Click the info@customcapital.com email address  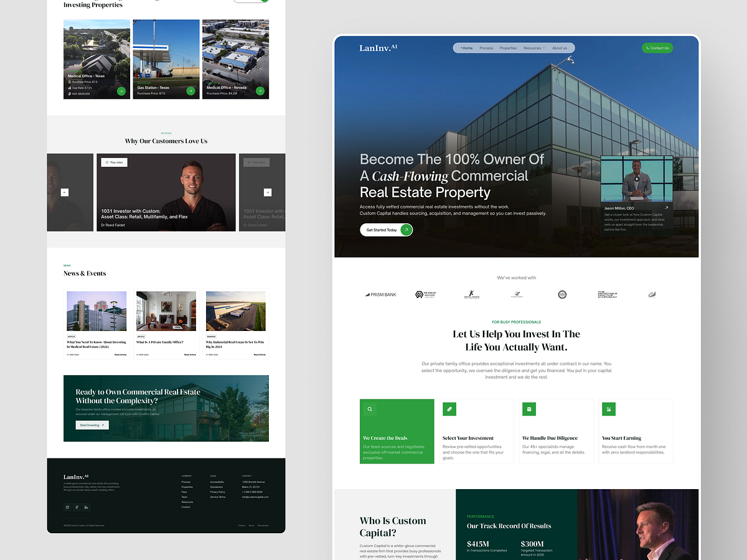pyautogui.click(x=255, y=497)
